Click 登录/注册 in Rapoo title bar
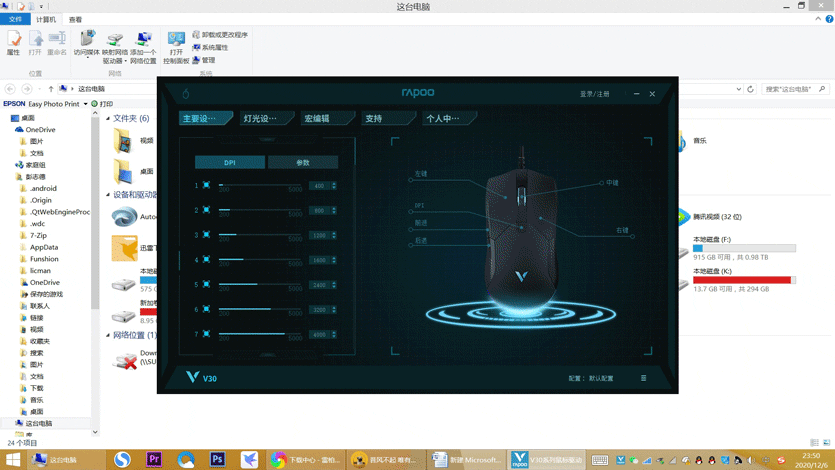The width and height of the screenshot is (835, 470). (594, 94)
